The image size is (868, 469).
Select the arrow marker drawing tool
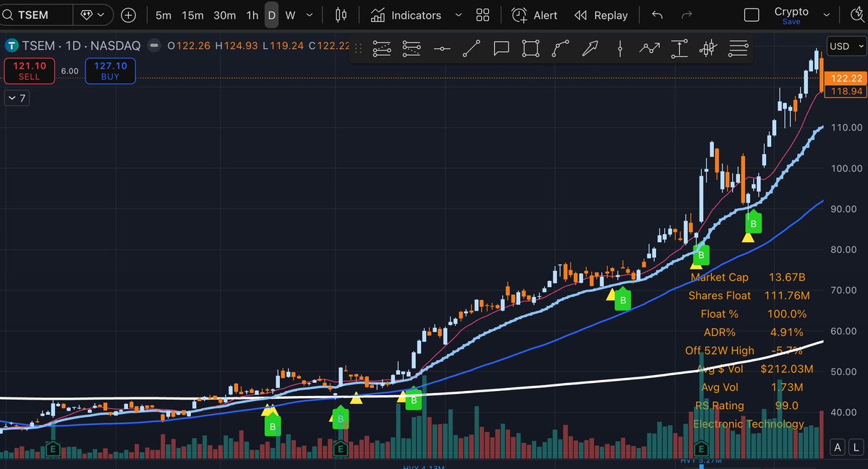591,48
